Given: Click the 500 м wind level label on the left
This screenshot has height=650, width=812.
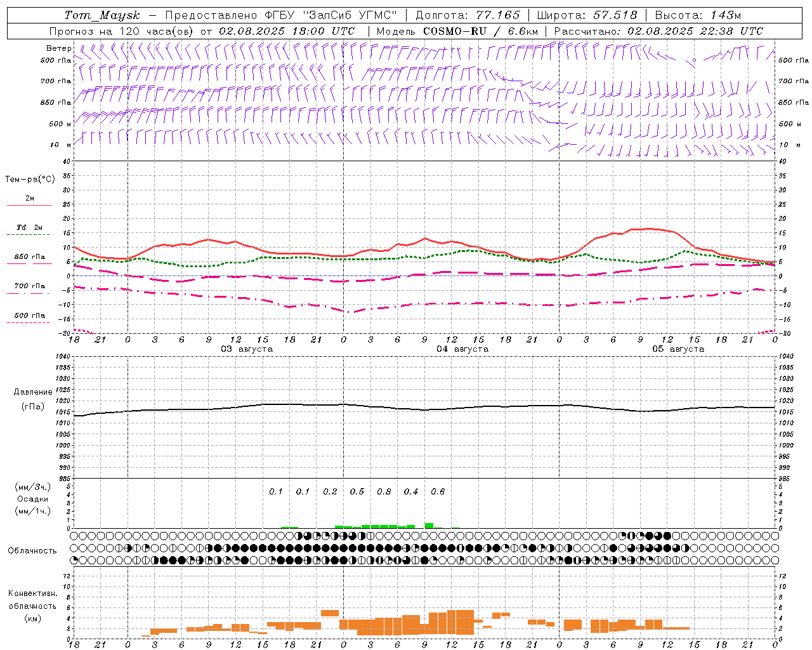Looking at the screenshot, I should [61, 124].
